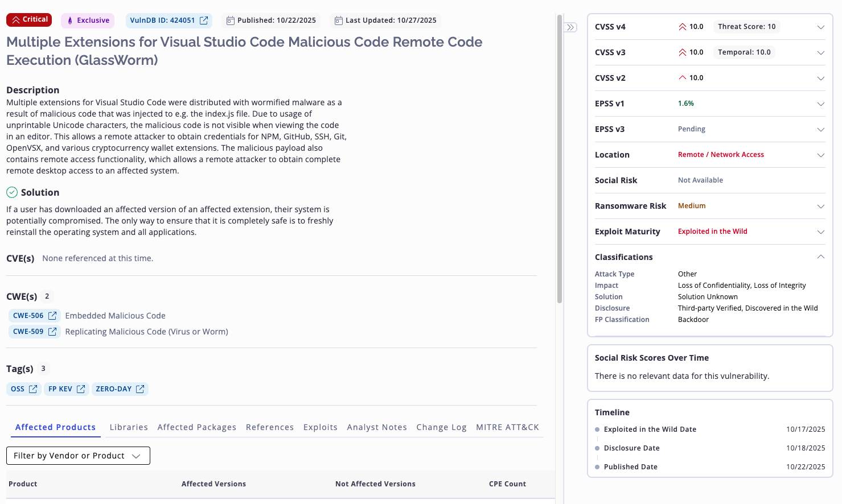The width and height of the screenshot is (842, 504).
Task: Open external link icon beside VulnDB ID
Action: click(x=204, y=20)
